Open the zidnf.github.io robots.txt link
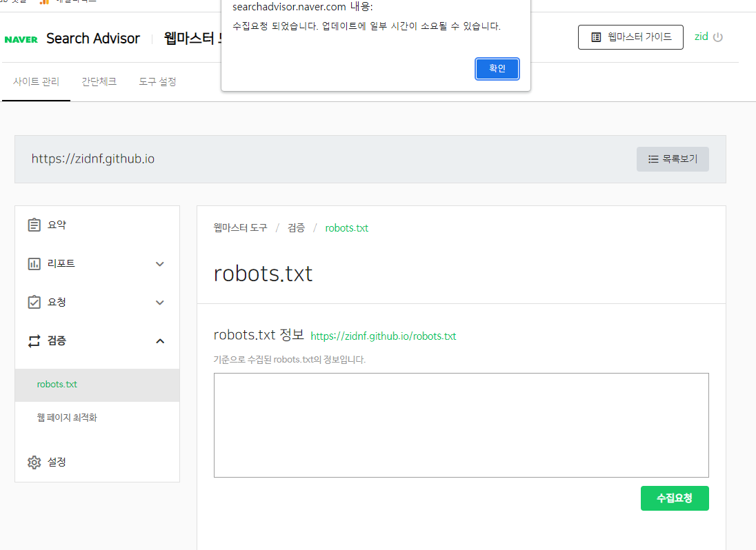756x550 pixels. [x=384, y=336]
